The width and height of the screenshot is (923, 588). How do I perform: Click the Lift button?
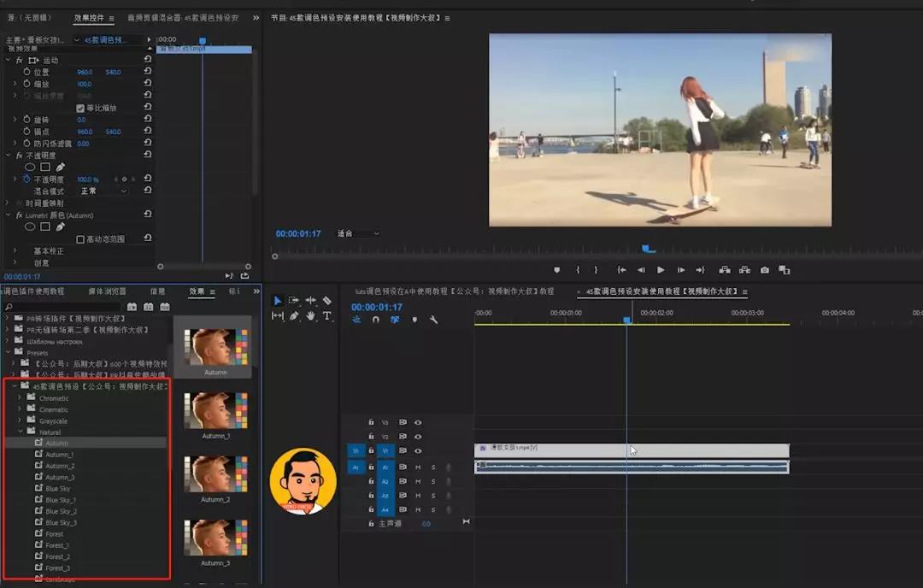pos(725,270)
